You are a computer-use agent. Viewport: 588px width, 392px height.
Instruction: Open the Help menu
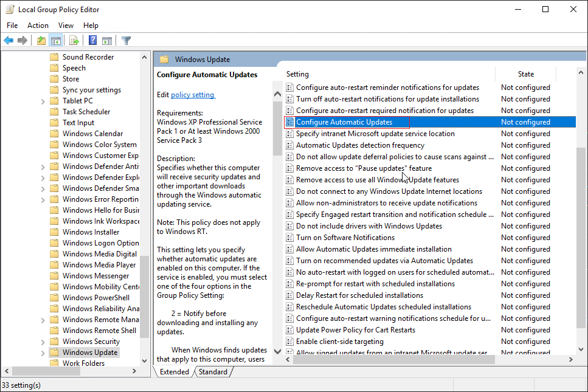(x=91, y=26)
